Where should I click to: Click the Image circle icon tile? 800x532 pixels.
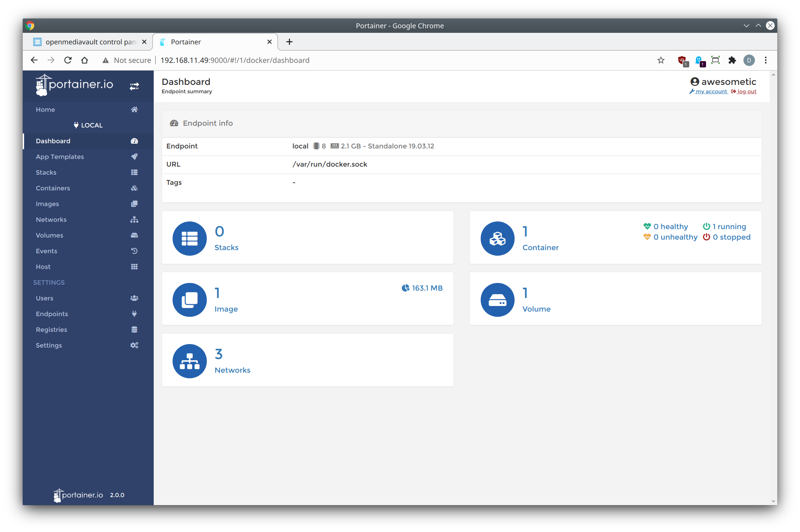coord(189,300)
